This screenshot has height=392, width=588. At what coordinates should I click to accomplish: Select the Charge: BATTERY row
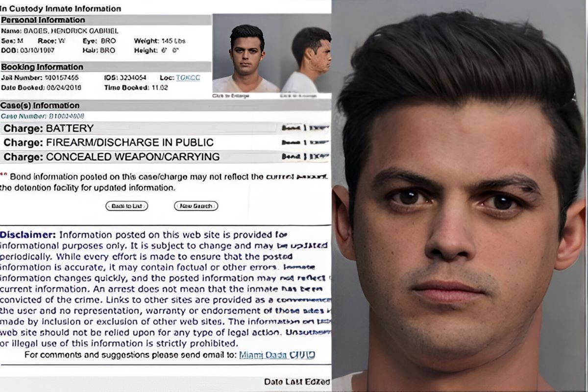(165, 128)
